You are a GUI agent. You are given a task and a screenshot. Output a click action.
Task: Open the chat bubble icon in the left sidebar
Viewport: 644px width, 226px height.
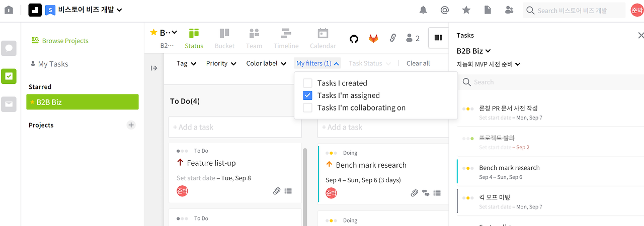coord(9,48)
